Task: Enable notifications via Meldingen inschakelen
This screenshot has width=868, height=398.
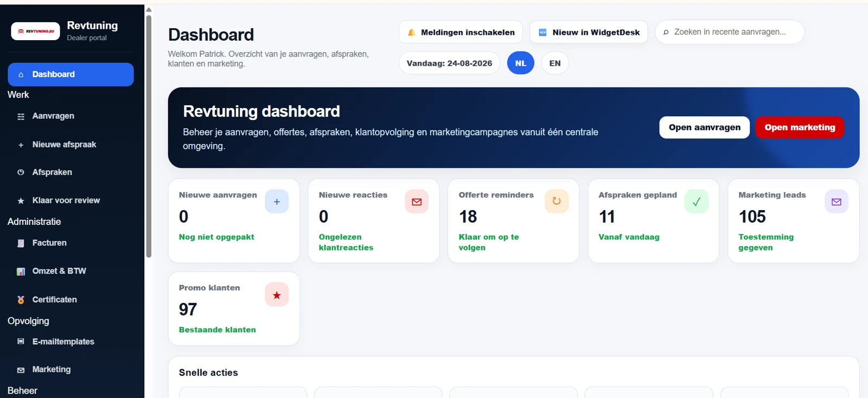Action: click(461, 32)
